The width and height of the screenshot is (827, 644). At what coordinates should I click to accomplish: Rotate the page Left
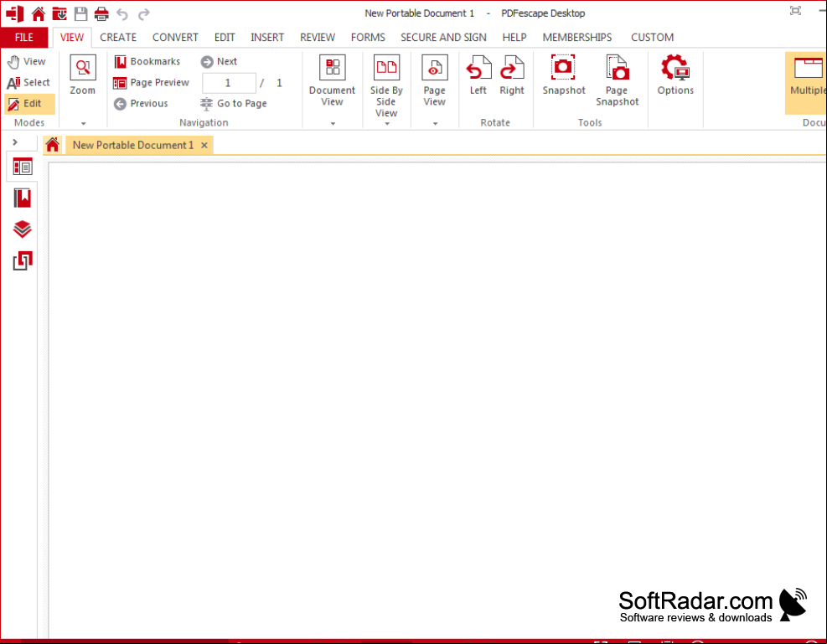tap(478, 75)
